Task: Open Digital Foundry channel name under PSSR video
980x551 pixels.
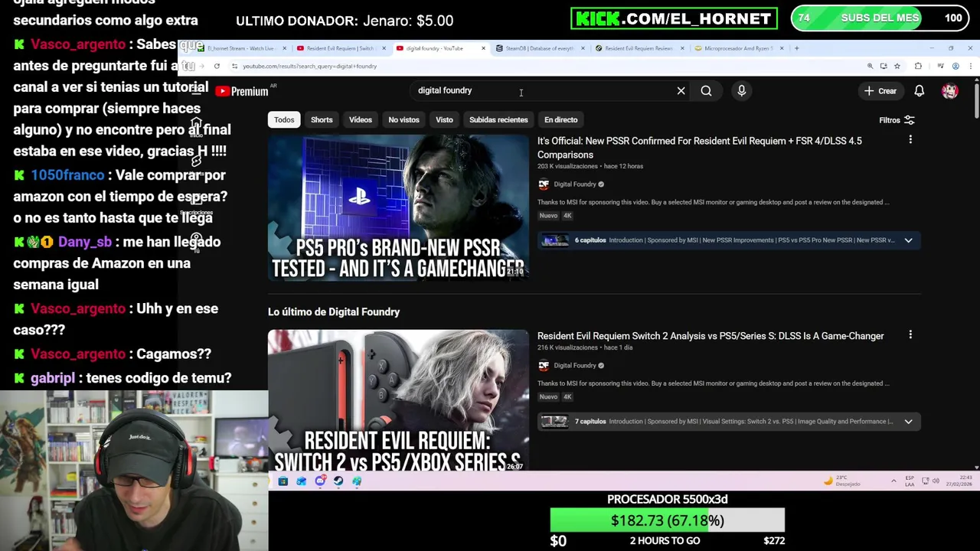Action: click(575, 184)
